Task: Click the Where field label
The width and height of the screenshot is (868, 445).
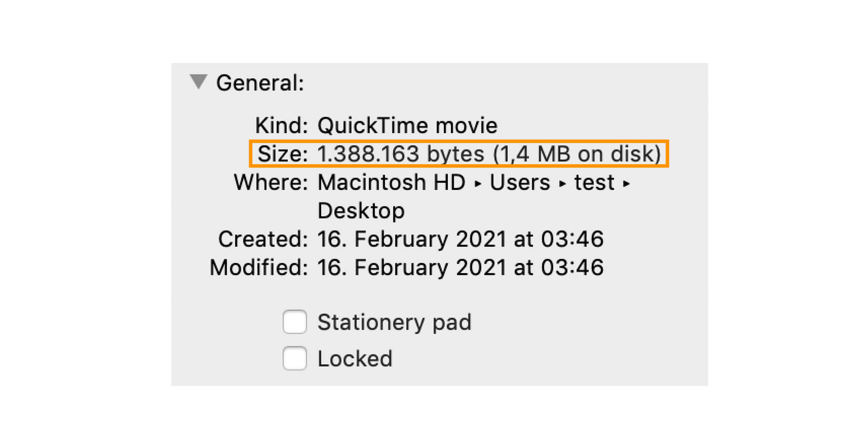Action: 271,182
